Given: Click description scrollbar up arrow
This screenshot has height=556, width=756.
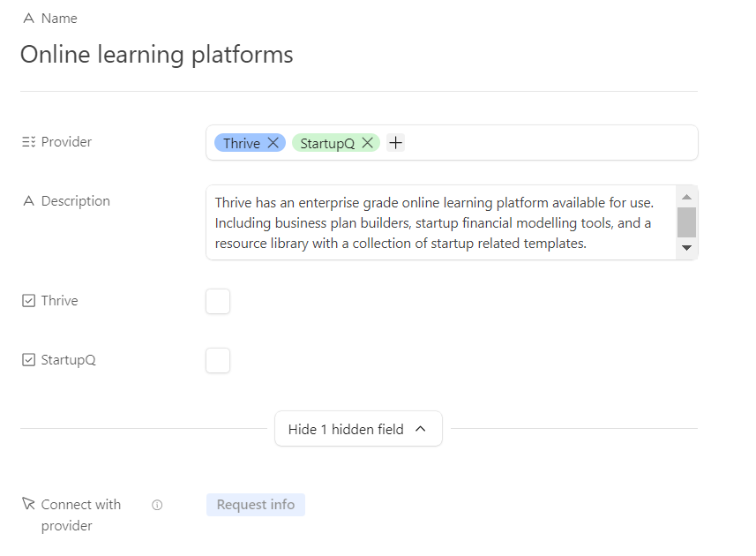Looking at the screenshot, I should tap(686, 197).
